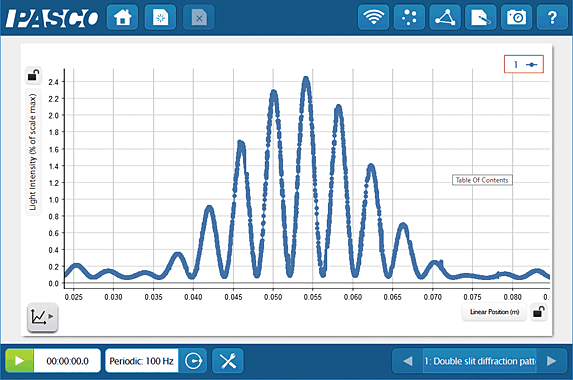This screenshot has width=573, height=380.
Task: Click the 1.2 y-axis tick label
Action: pyautogui.click(x=53, y=183)
